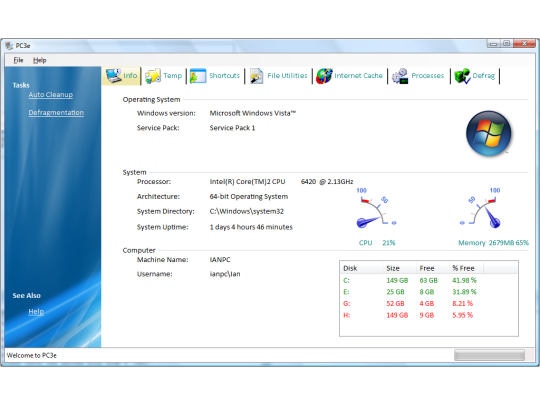Click the 64-bit Operating System value

pyautogui.click(x=249, y=197)
